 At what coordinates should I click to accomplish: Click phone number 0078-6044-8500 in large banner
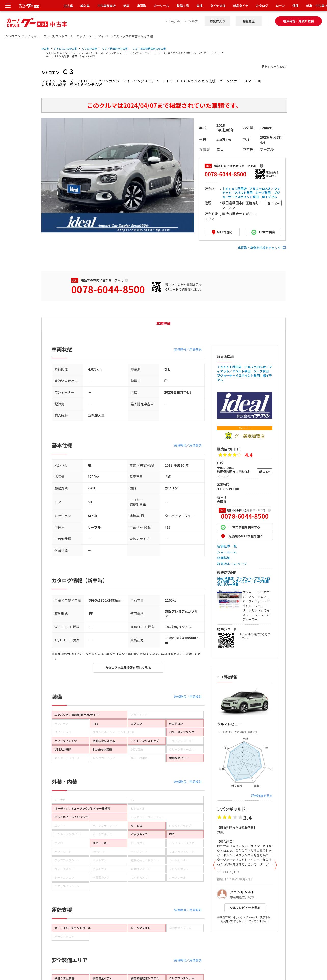tap(108, 290)
